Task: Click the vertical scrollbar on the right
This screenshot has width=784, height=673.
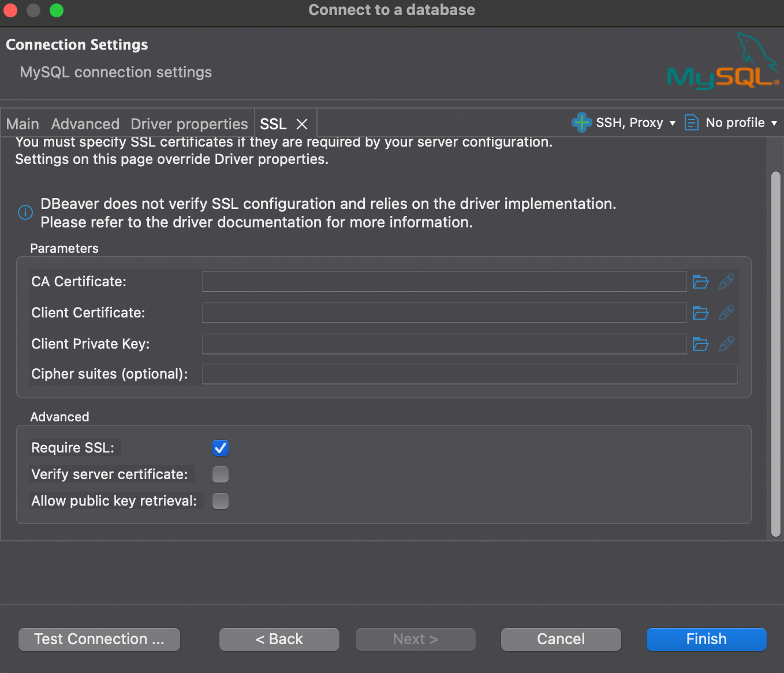Action: (776, 353)
